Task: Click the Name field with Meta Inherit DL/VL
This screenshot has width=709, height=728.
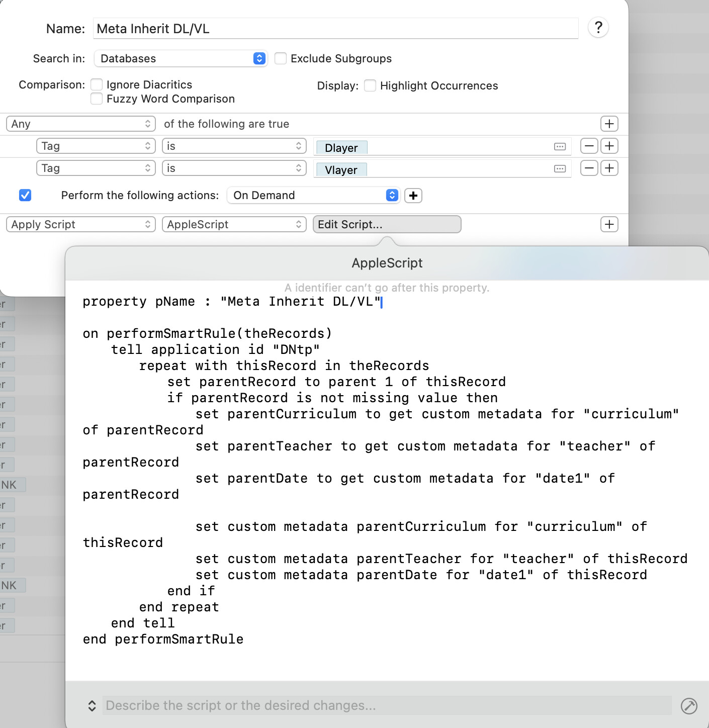Action: pyautogui.click(x=335, y=29)
